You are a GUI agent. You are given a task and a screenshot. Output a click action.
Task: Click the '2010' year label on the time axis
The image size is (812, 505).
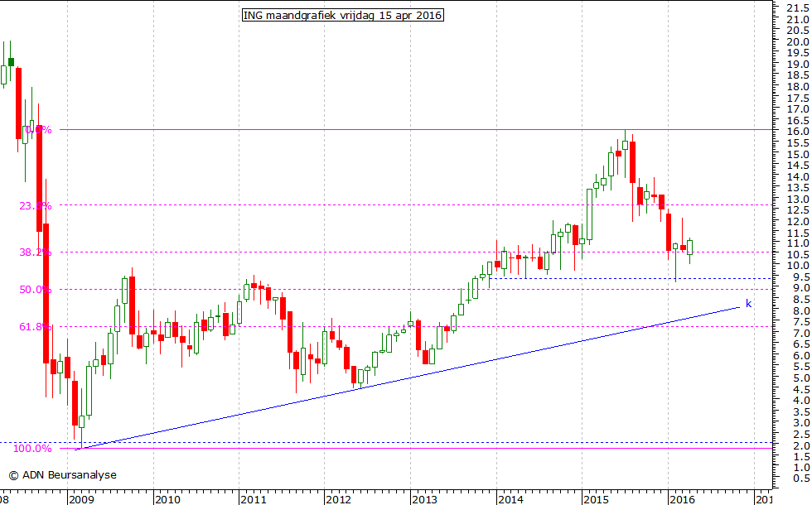(167, 499)
